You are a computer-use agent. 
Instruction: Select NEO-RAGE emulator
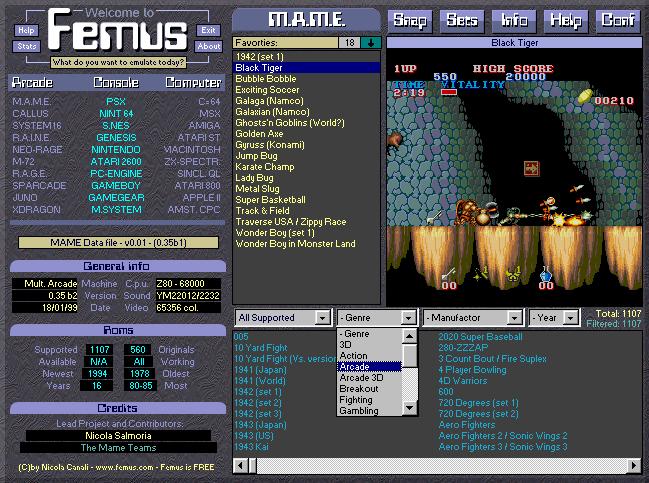pyautogui.click(x=37, y=150)
